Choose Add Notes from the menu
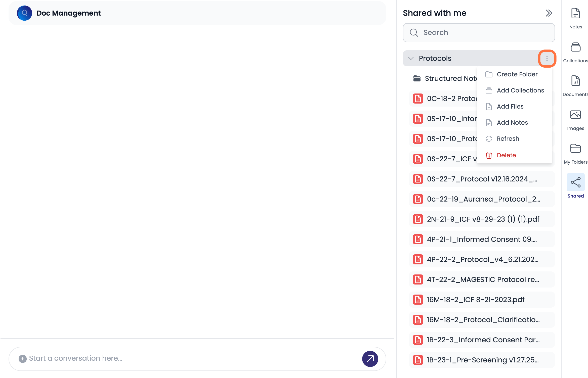This screenshot has width=588, height=378. [514, 123]
